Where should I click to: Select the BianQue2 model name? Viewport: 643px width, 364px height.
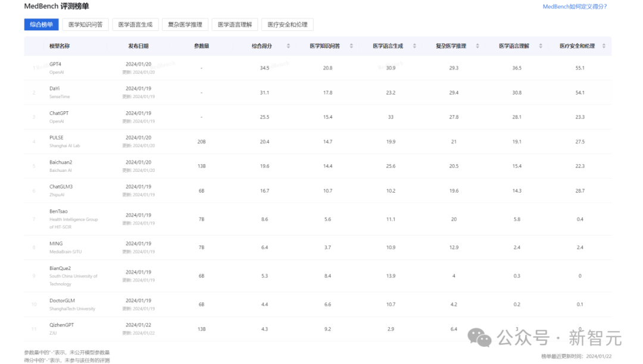click(60, 268)
